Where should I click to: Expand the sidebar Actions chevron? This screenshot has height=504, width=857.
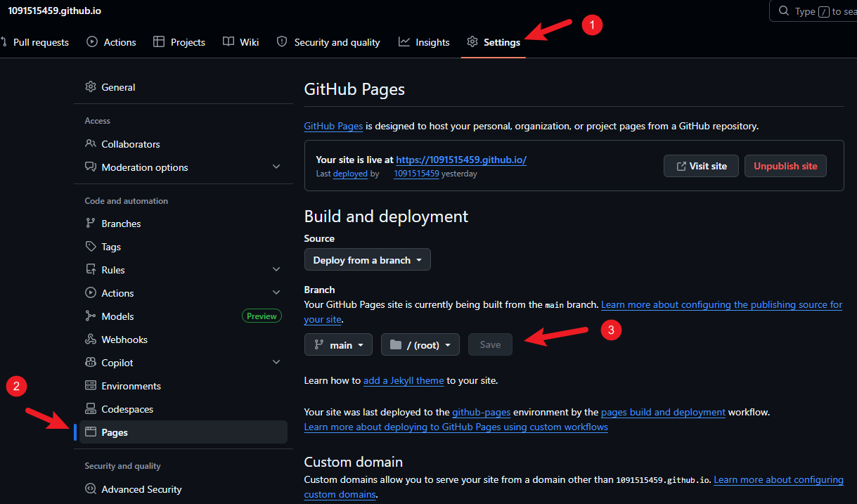click(x=276, y=293)
